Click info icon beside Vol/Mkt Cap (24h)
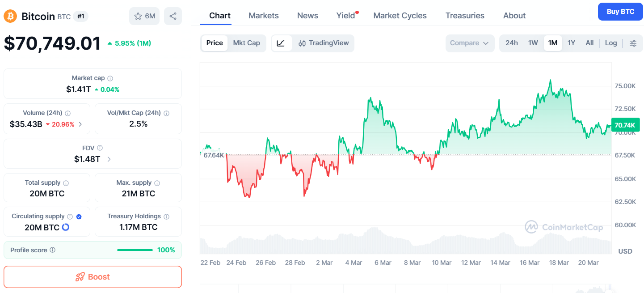Viewport: 644px width, 293px height. tap(167, 113)
